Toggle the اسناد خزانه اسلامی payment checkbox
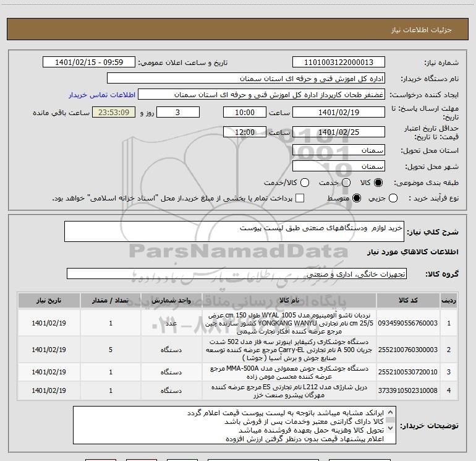The height and width of the screenshot is (461, 476). point(300,198)
